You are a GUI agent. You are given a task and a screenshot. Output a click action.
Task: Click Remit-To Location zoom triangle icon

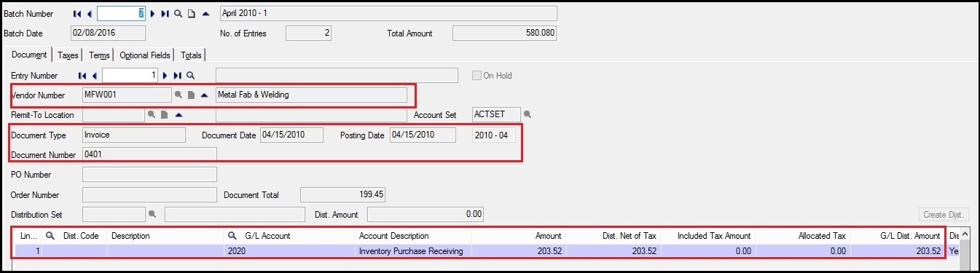click(179, 114)
